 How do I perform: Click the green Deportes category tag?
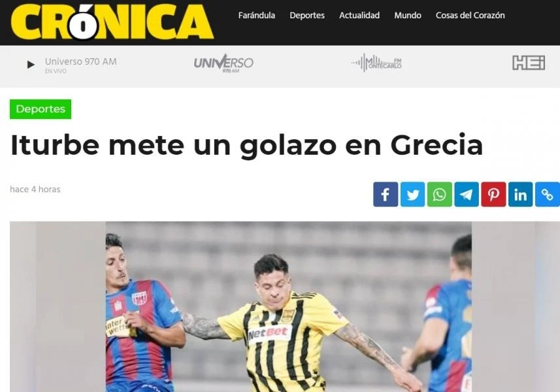click(x=41, y=109)
